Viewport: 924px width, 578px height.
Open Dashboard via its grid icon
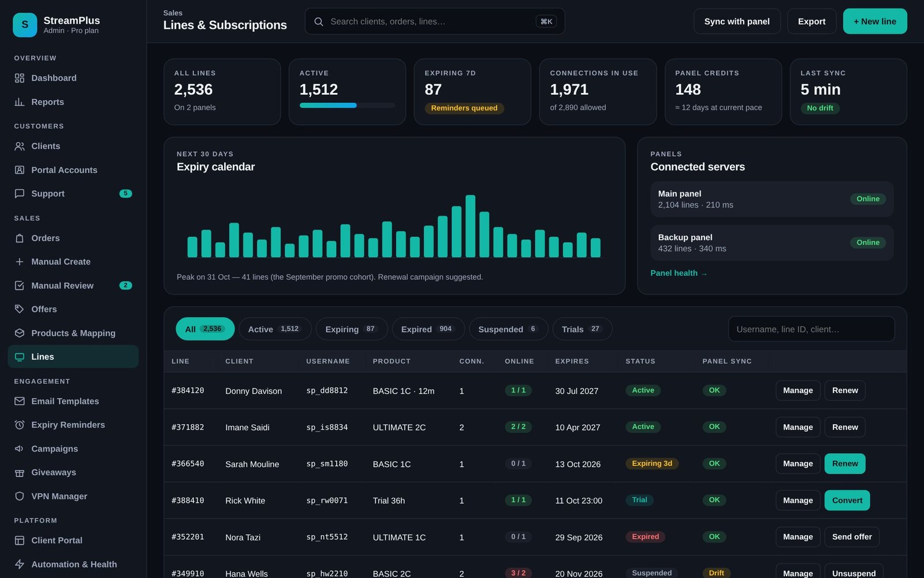(20, 78)
